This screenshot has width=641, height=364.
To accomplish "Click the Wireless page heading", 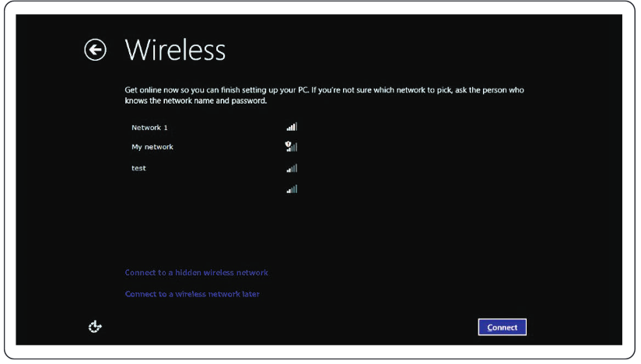I will click(175, 50).
